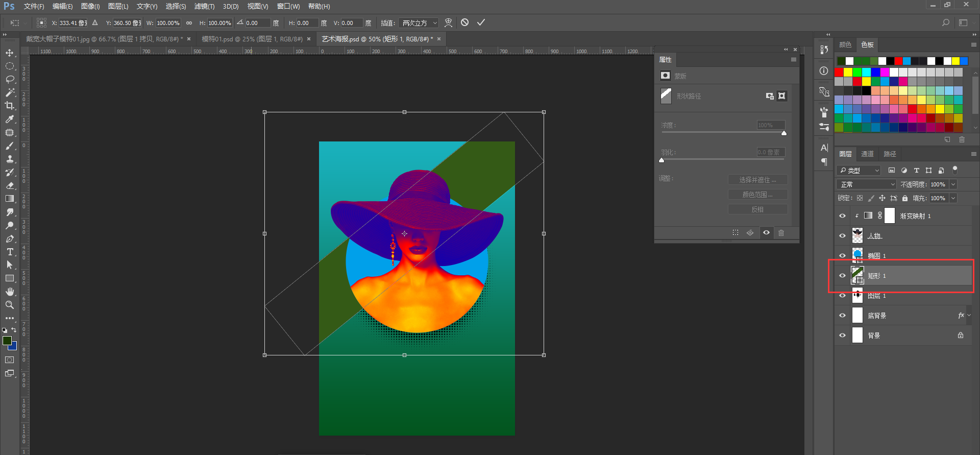Open the Info panel icon
The width and height of the screenshot is (980, 455).
tap(824, 71)
